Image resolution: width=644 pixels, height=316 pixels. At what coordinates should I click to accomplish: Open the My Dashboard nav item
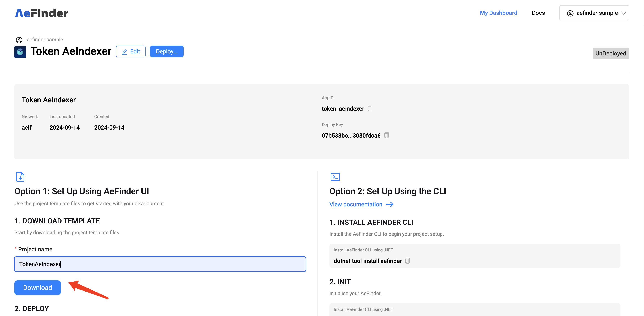tap(498, 13)
